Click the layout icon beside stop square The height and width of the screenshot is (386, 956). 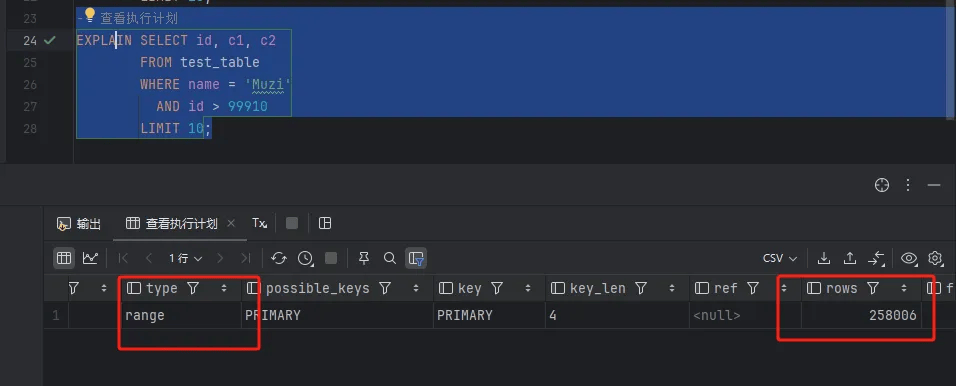(325, 224)
